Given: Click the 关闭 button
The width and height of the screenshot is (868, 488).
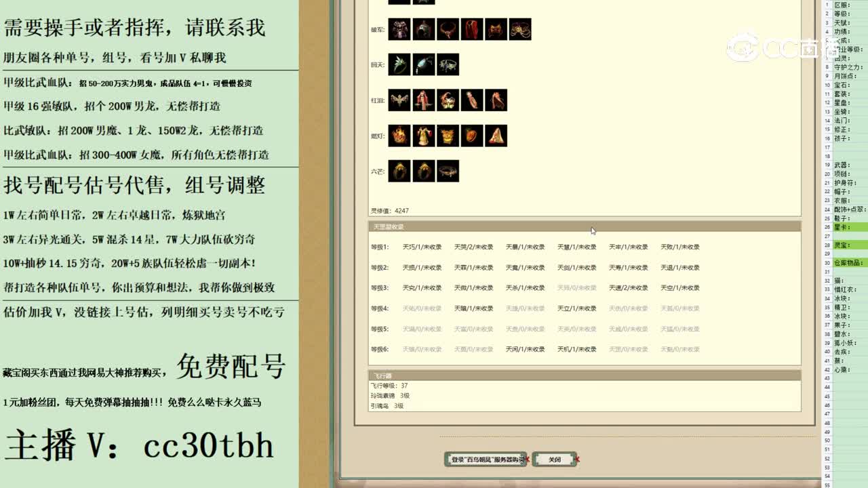Looking at the screenshot, I should pyautogui.click(x=555, y=460).
